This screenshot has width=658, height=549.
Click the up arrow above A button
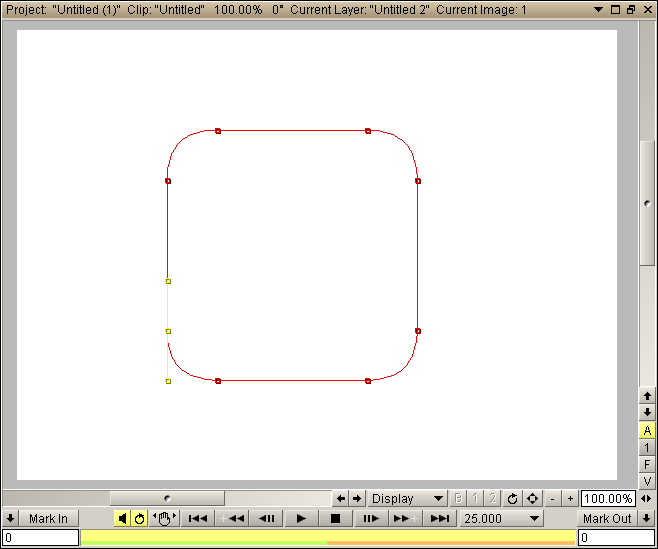[647, 395]
